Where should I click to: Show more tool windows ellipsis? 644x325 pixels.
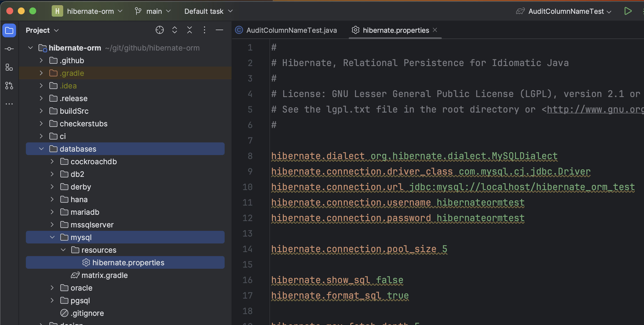[x=9, y=104]
